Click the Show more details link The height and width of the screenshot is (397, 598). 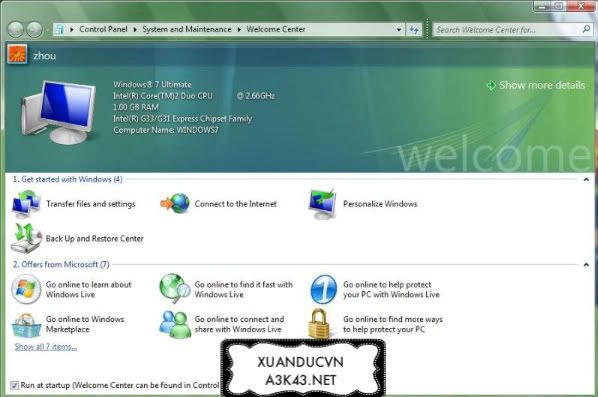(535, 85)
